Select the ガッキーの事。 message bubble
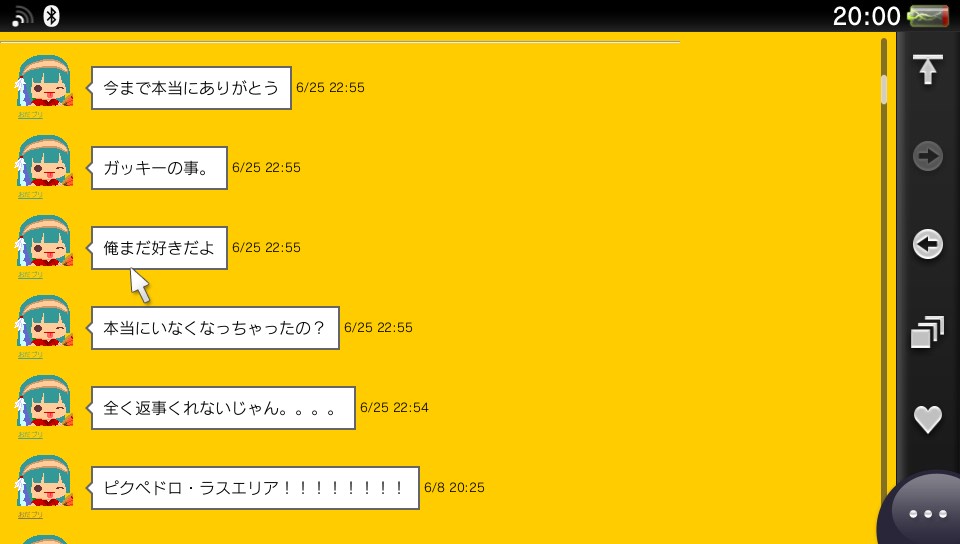The image size is (960, 544). coord(159,168)
